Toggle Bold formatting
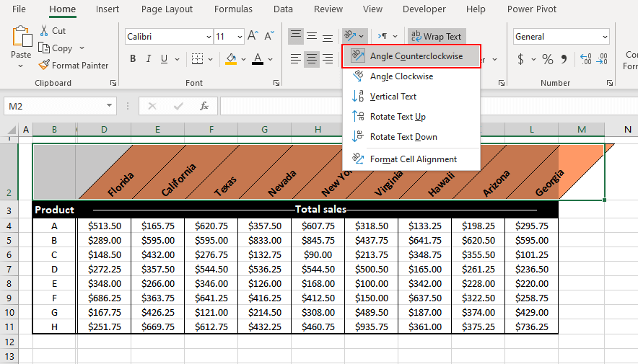638x364 pixels. (133, 59)
